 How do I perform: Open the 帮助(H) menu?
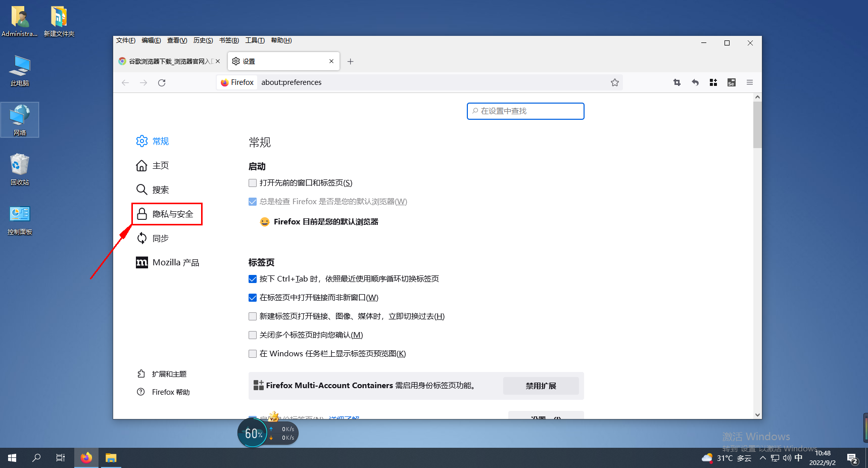pos(281,40)
